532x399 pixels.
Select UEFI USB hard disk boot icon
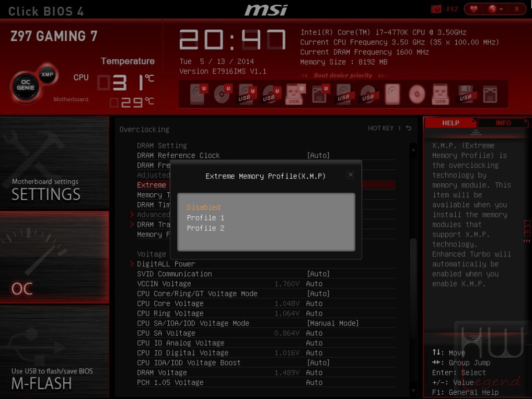(247, 93)
